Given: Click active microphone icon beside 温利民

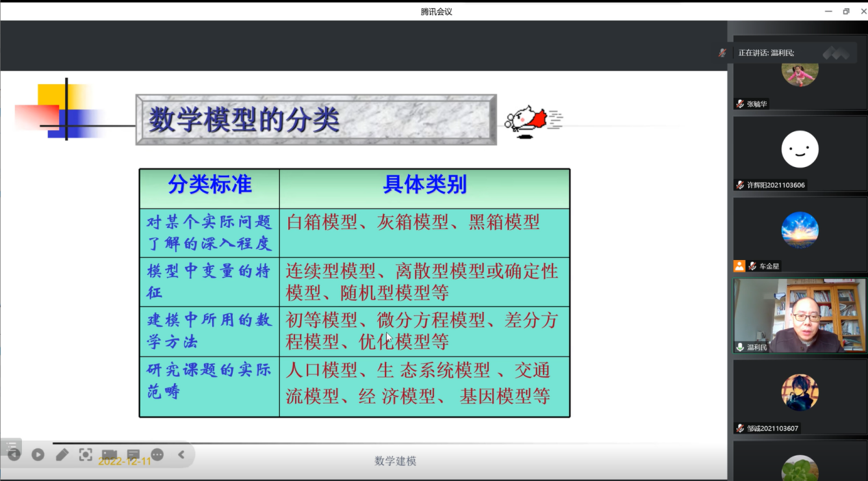Looking at the screenshot, I should 740,348.
